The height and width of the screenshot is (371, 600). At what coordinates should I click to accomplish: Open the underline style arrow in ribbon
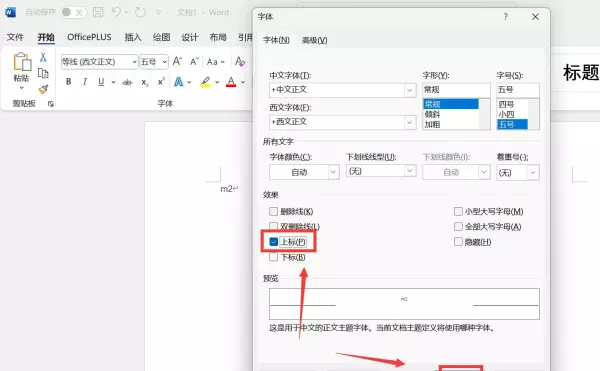(113, 82)
